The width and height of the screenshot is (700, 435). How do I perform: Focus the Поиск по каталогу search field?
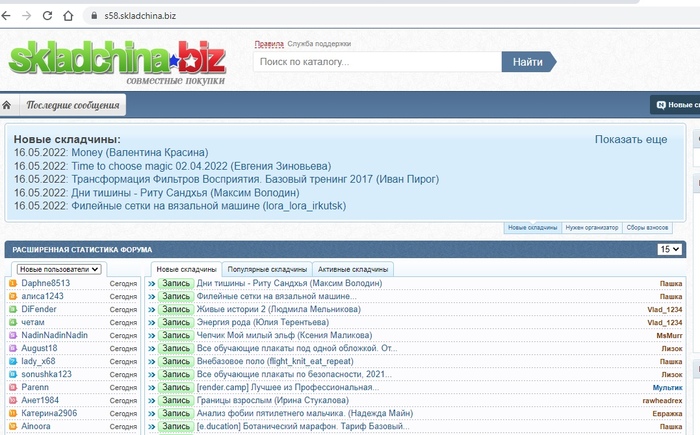click(x=377, y=62)
